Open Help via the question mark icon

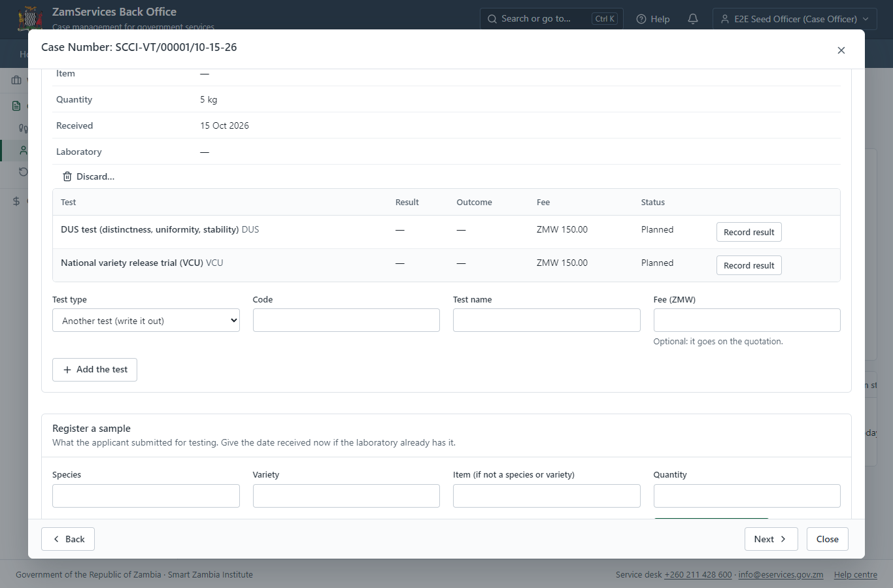coord(641,19)
